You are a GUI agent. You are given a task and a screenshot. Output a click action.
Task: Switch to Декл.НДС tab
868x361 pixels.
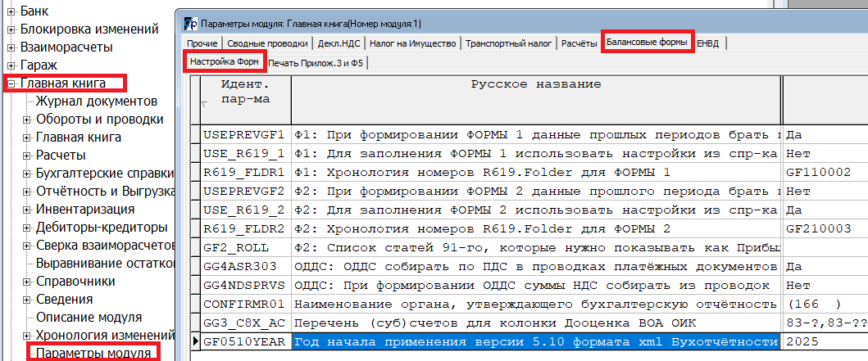339,43
